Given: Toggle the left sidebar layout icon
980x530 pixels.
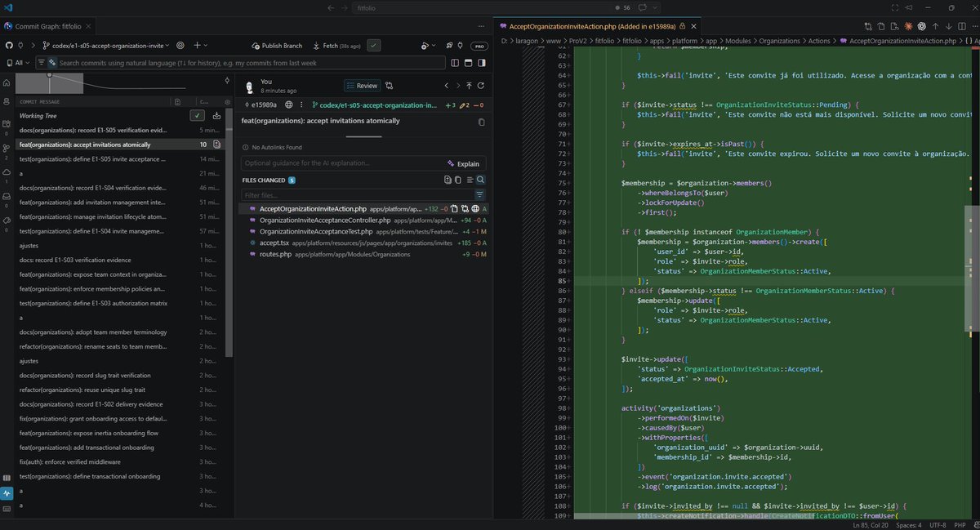Looking at the screenshot, I should (x=455, y=63).
